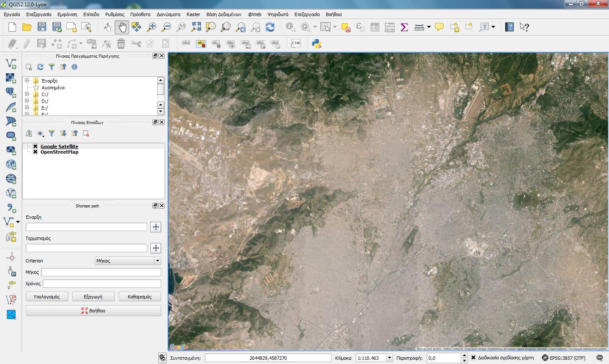Add a vector layer from the sidebar

click(11, 63)
